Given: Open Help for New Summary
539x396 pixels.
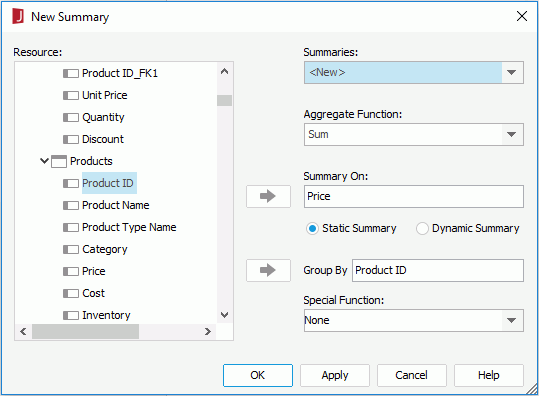Looking at the screenshot, I should click(x=489, y=375).
